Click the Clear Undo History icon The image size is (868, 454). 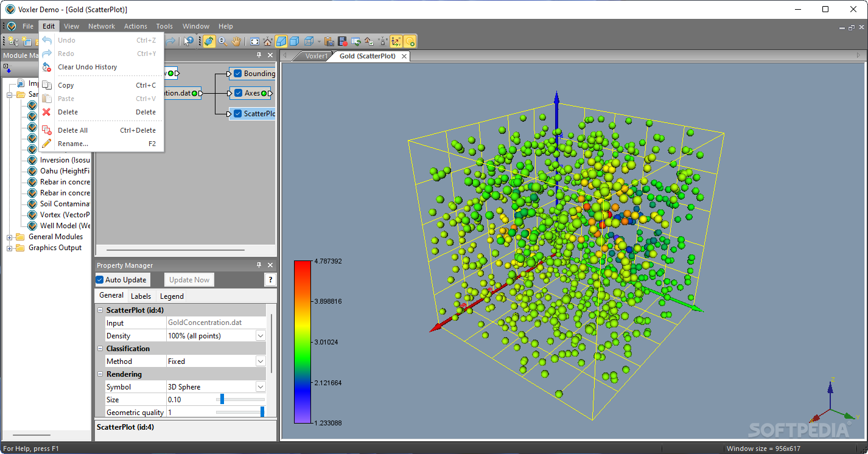point(47,67)
